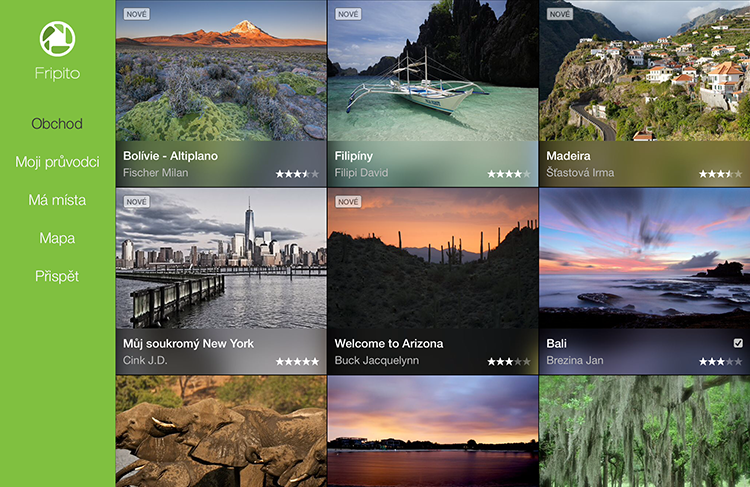Click the NOVÉ badge on Arizona tile
Screen dimensions: 750x487
coord(348,201)
